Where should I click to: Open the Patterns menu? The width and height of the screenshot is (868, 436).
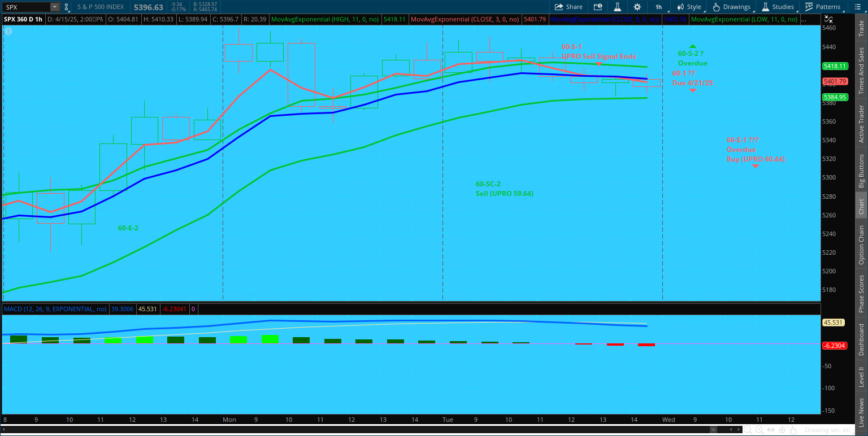tap(822, 7)
